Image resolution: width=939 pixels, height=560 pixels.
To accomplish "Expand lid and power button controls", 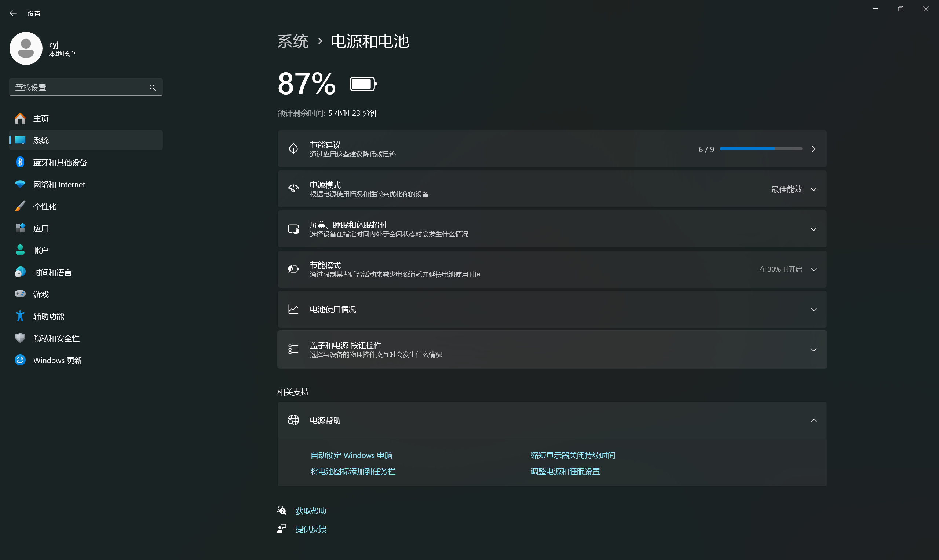I will 813,349.
